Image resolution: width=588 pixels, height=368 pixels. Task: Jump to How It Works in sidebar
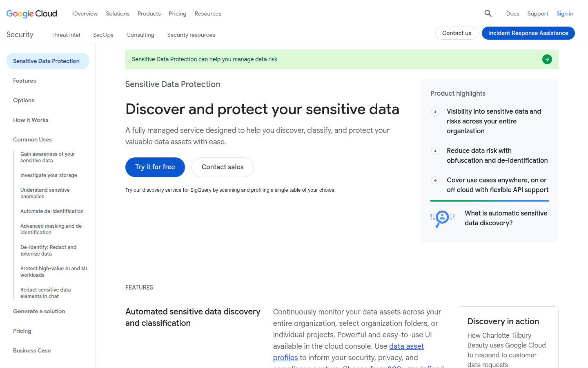click(x=31, y=120)
